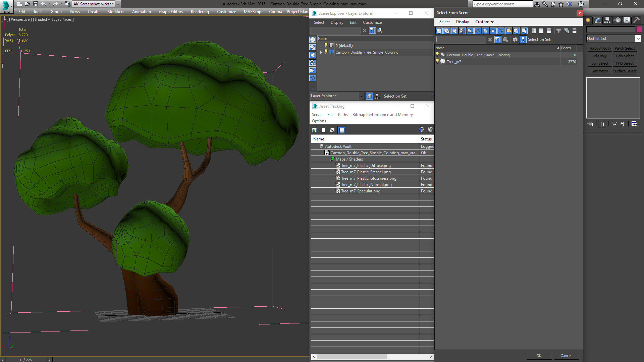
Task: Open the Motion command panel tab
Action: tap(618, 20)
